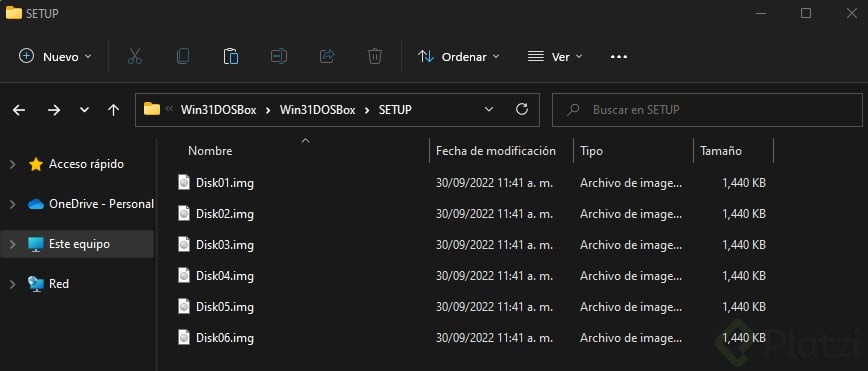Open the Ordenar sort menu
The width and height of the screenshot is (868, 371).
click(458, 56)
